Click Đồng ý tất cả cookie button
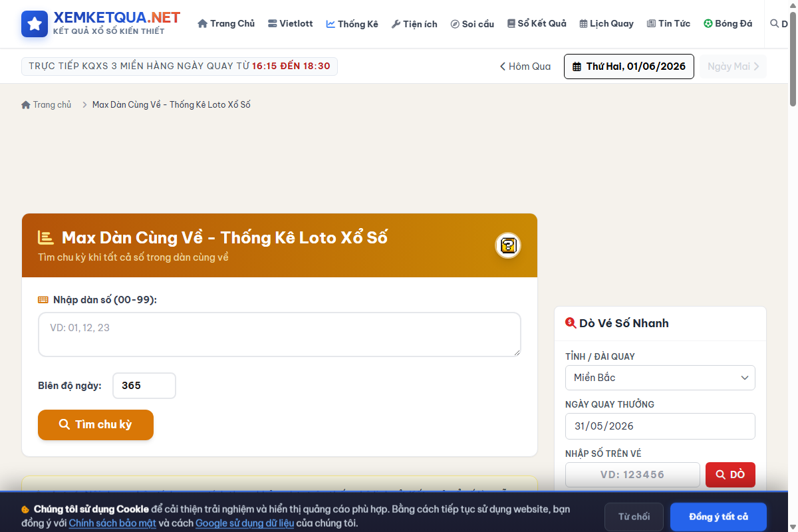798x532 pixels. point(718,517)
